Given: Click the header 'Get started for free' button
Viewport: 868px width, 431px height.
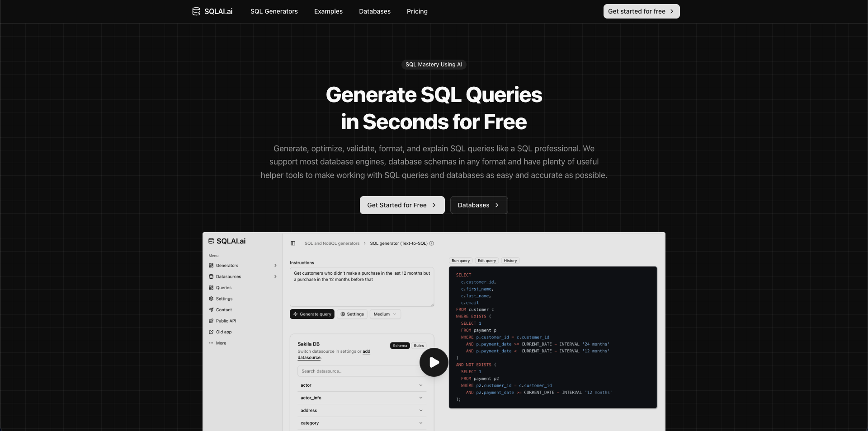Looking at the screenshot, I should click(642, 11).
